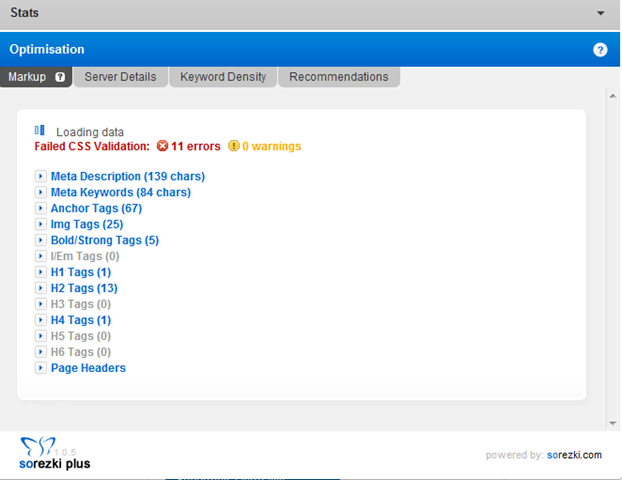Expand H3 Tags arrow box

click(40, 304)
